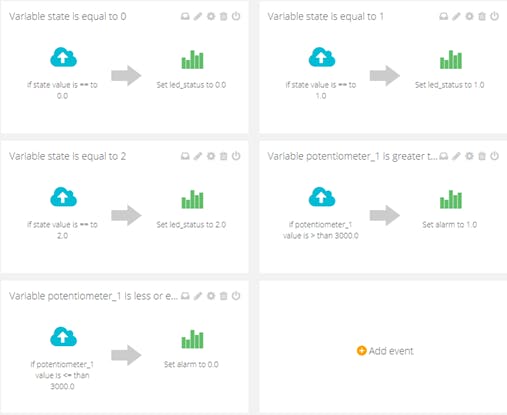Open gear settings for 'state is equal to 2' event

(x=211, y=156)
